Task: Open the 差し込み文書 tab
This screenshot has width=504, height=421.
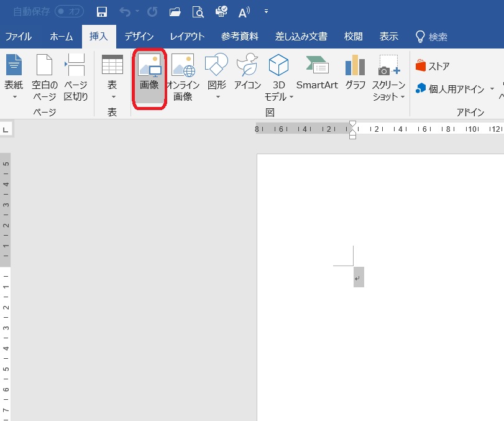Action: pyautogui.click(x=301, y=37)
